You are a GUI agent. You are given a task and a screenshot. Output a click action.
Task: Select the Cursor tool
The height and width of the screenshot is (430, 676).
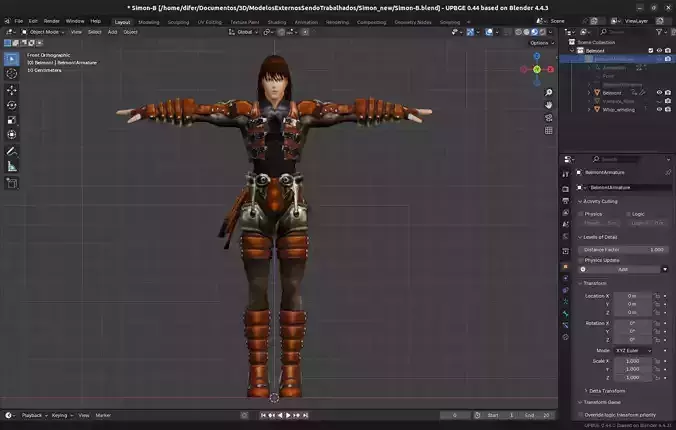click(x=12, y=74)
